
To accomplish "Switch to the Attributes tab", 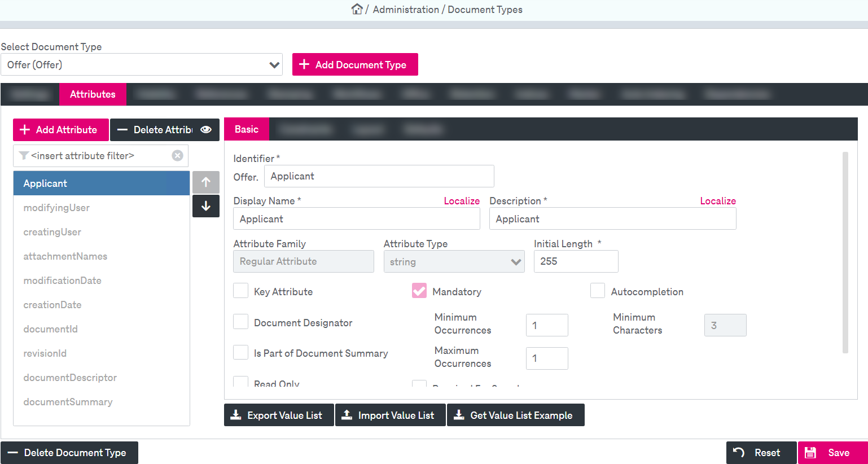I will [x=93, y=94].
